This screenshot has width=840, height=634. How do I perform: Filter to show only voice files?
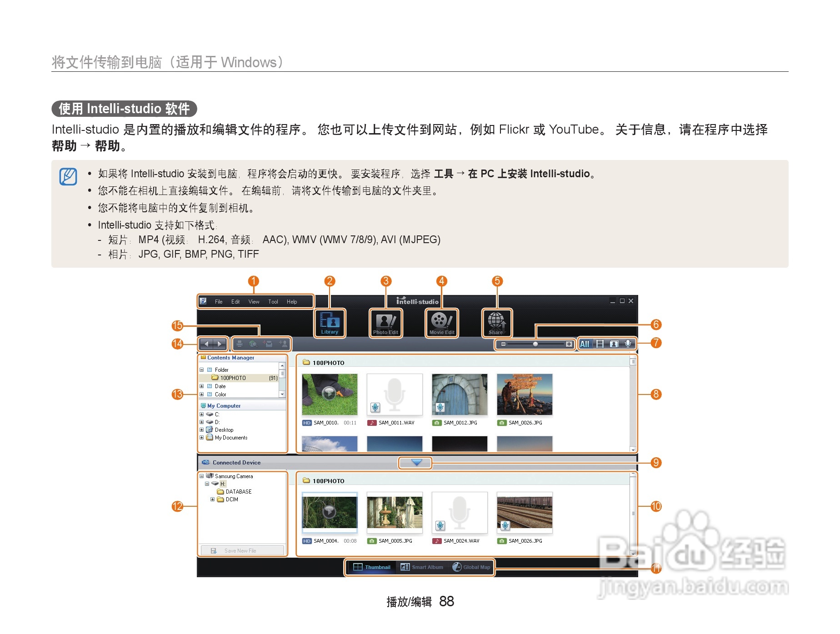628,344
